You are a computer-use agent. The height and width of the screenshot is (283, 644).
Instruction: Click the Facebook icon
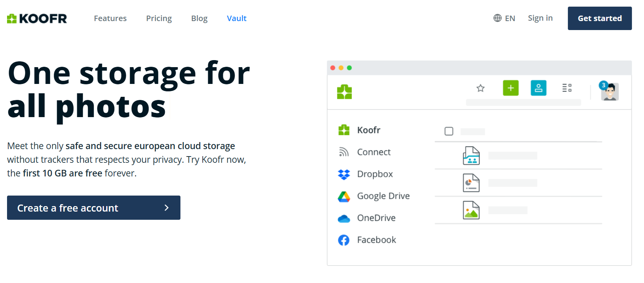click(x=344, y=240)
